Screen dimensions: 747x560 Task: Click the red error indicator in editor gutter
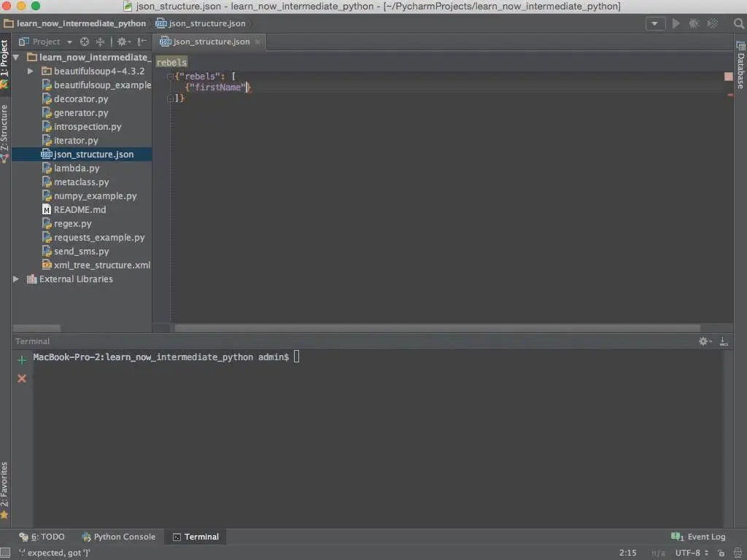click(x=729, y=77)
